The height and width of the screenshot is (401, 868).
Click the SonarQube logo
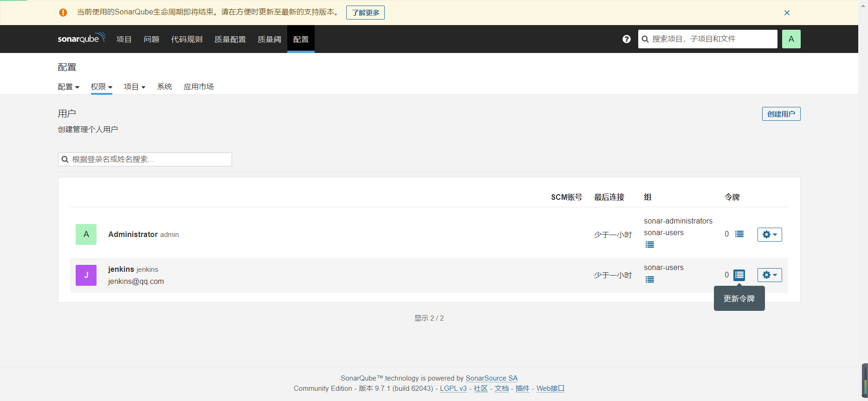pyautogui.click(x=82, y=38)
